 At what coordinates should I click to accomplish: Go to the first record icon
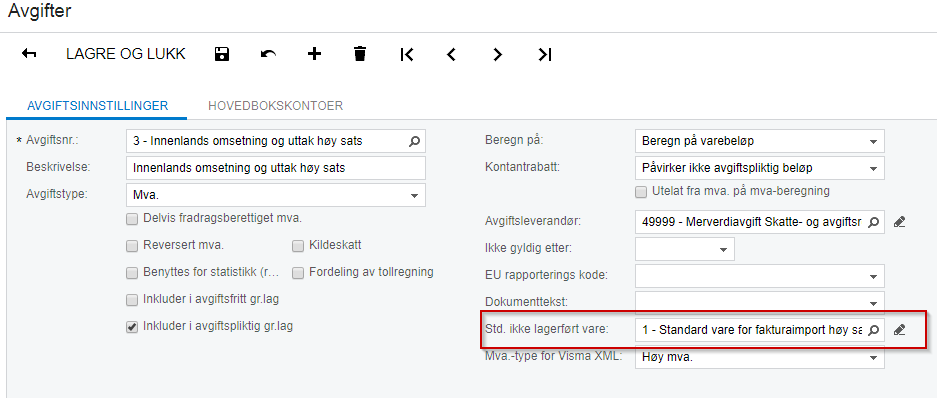pyautogui.click(x=406, y=54)
